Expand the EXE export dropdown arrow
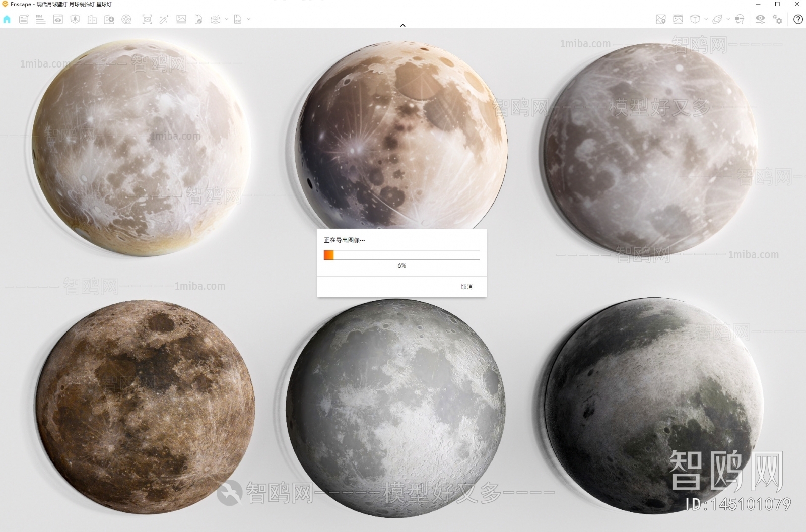The width and height of the screenshot is (806, 532). pyautogui.click(x=249, y=19)
